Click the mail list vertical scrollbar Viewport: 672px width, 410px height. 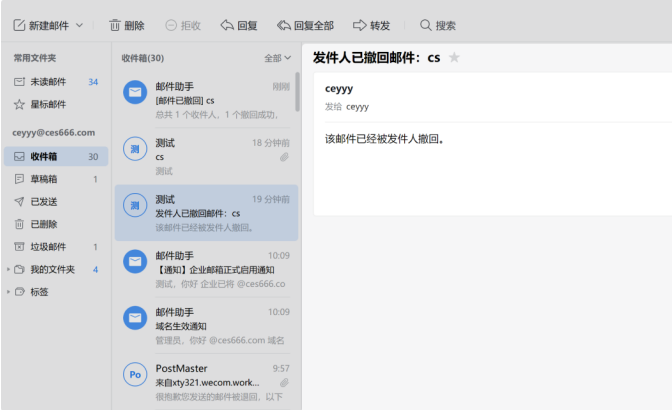[x=297, y=92]
